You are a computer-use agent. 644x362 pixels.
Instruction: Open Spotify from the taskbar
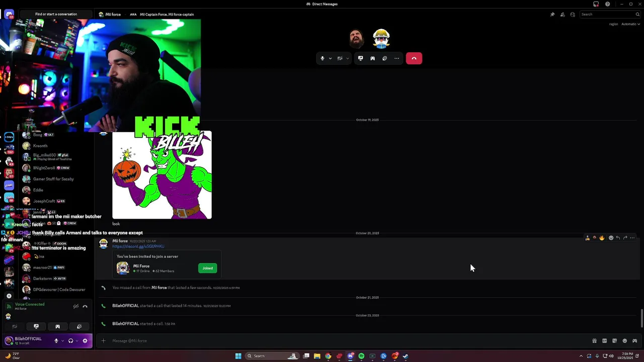361,356
